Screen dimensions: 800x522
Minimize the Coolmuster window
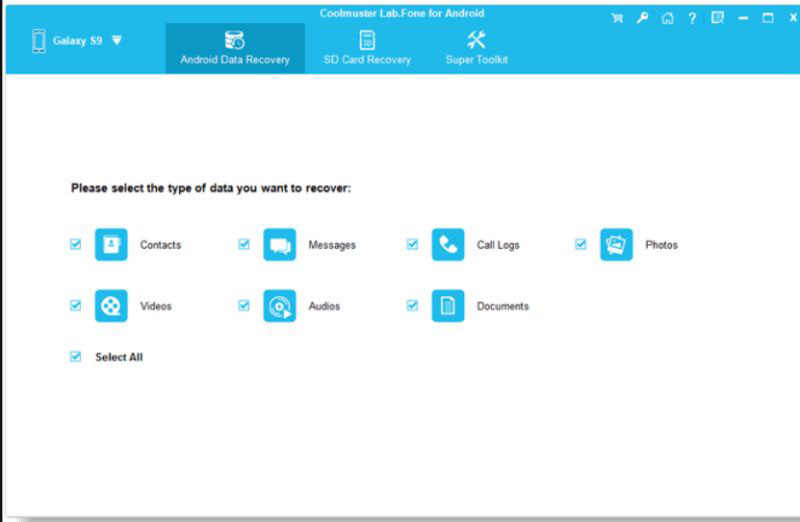[x=743, y=18]
